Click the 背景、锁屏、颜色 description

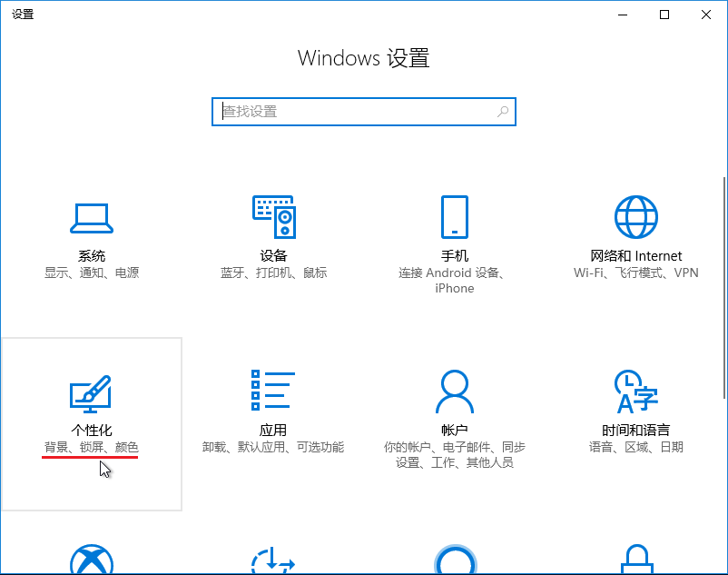point(92,447)
